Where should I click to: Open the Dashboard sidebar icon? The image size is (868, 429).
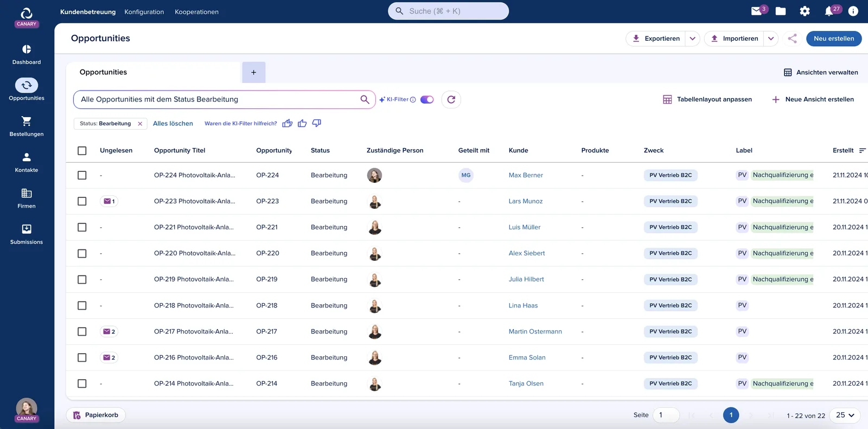27,49
